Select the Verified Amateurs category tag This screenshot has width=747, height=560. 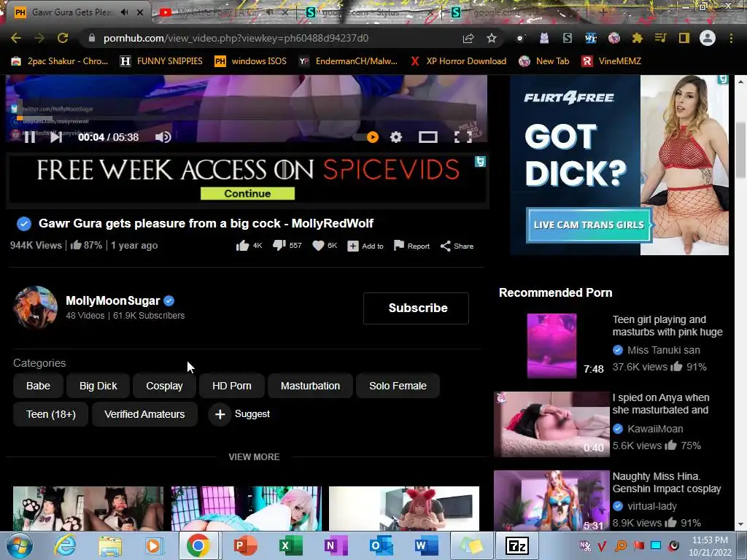click(x=144, y=414)
